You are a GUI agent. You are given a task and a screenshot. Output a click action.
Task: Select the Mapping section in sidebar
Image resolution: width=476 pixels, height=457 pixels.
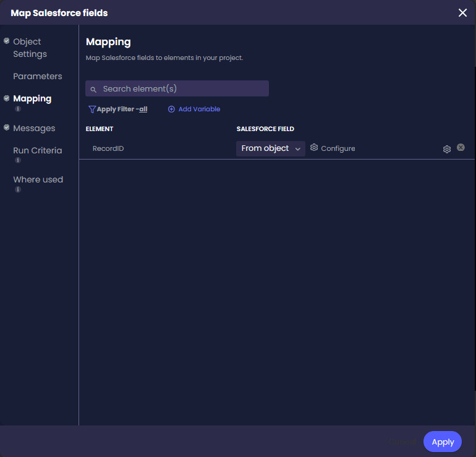pos(32,99)
